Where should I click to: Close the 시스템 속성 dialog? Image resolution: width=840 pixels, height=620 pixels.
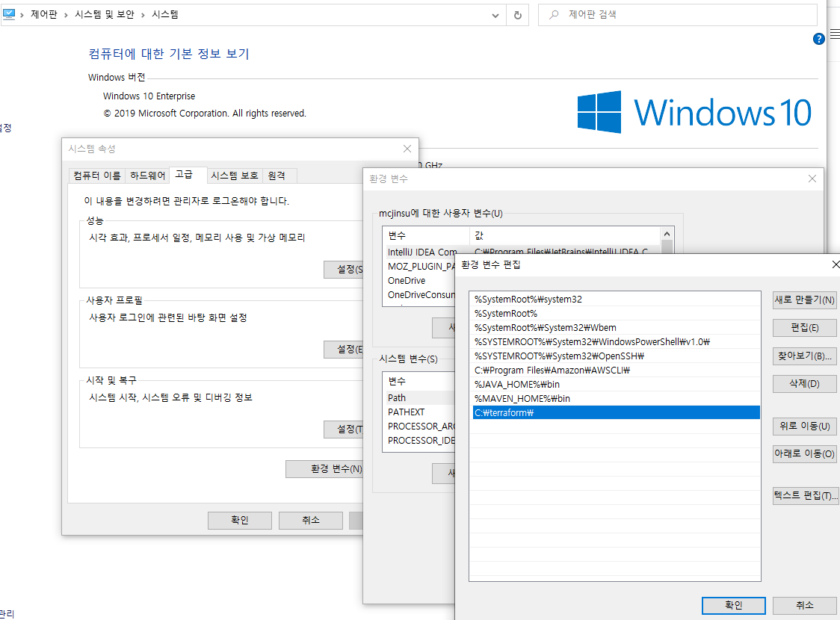(407, 149)
